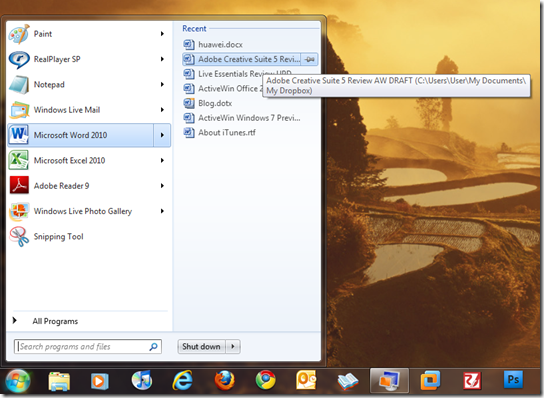Expand Windows Live Mail jump list arrow

(x=162, y=110)
